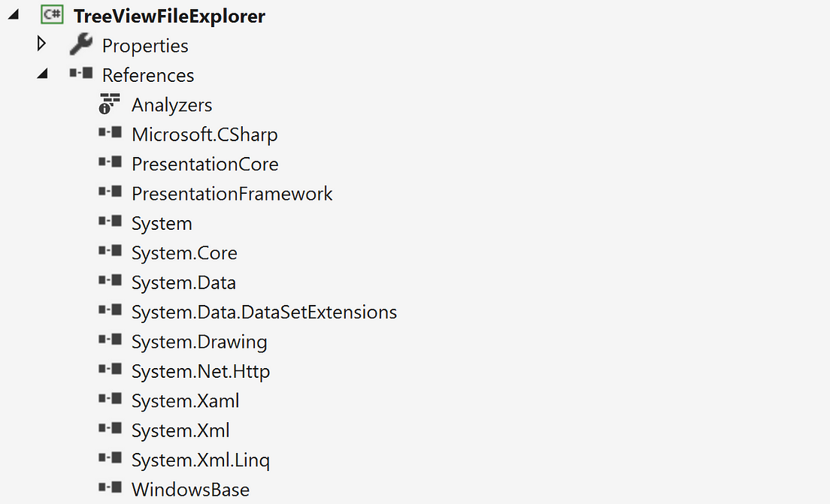This screenshot has height=504, width=830.
Task: Click the C# project icon for TreeViewFileExplorer
Action: coord(52,15)
